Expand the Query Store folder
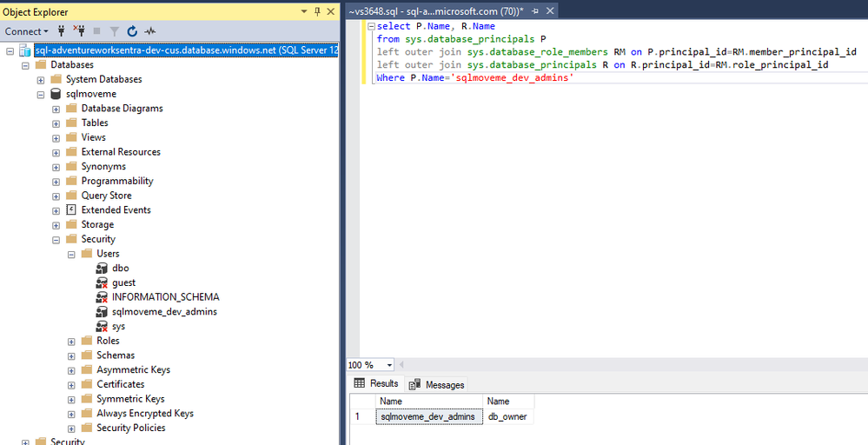Viewport: 868px width, 445px height. click(56, 196)
